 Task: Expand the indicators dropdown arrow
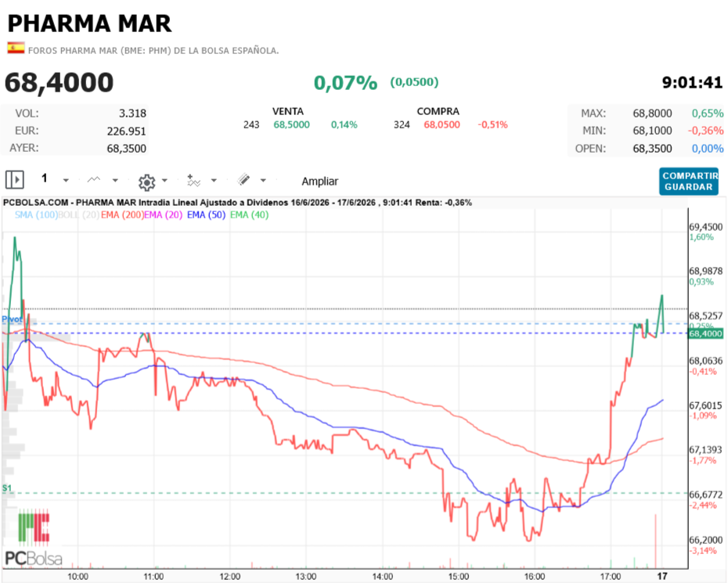214,180
